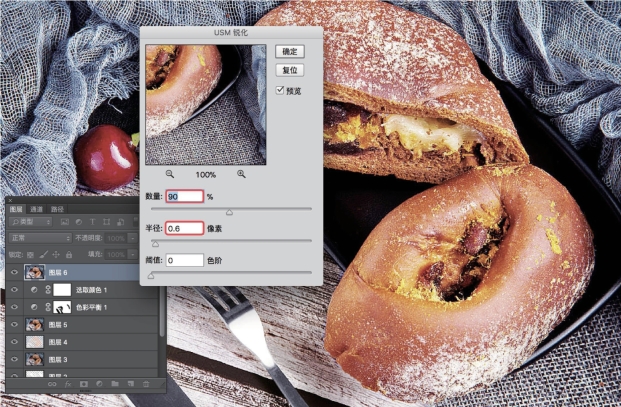
Task: Click the 阈值 threshold input field
Action: pos(185,260)
